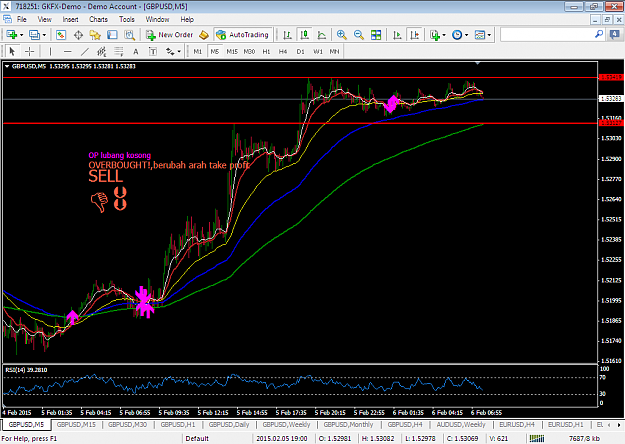The height and width of the screenshot is (444, 625).
Task: Click the New Order button
Action: click(169, 35)
